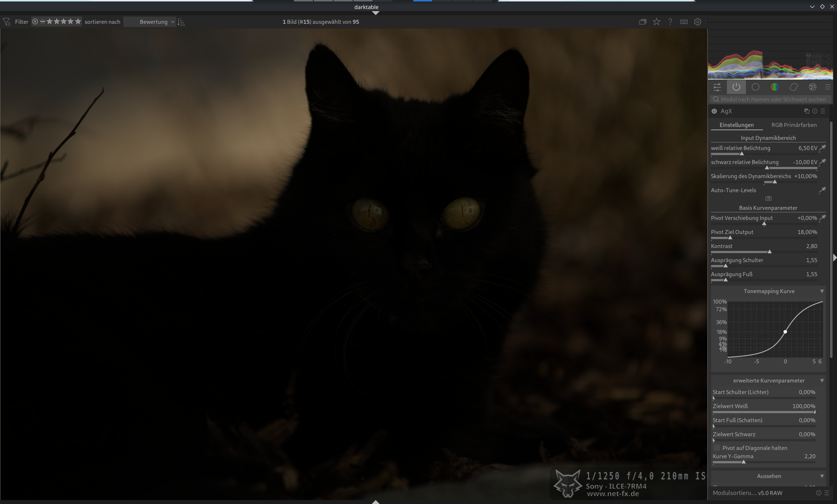This screenshot has width=837, height=504.
Task: Select the effects module group star icon
Action: 812,87
